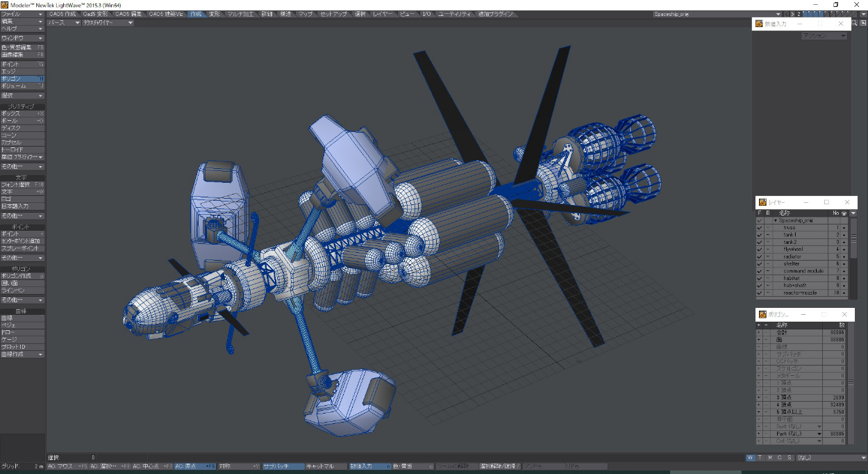
Task: Open the Spaceship_orig object dropdown
Action: (715, 14)
